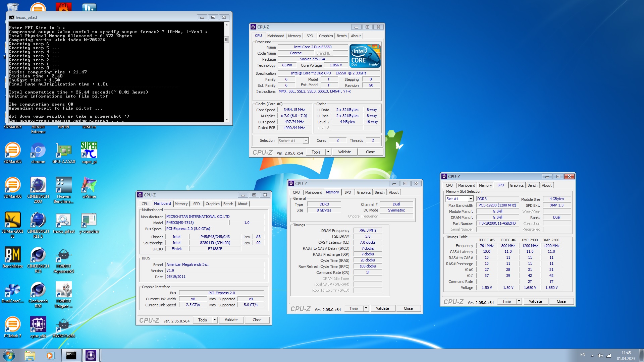644x362 pixels.
Task: Click Validate in the Mainboard window
Action: (231, 320)
